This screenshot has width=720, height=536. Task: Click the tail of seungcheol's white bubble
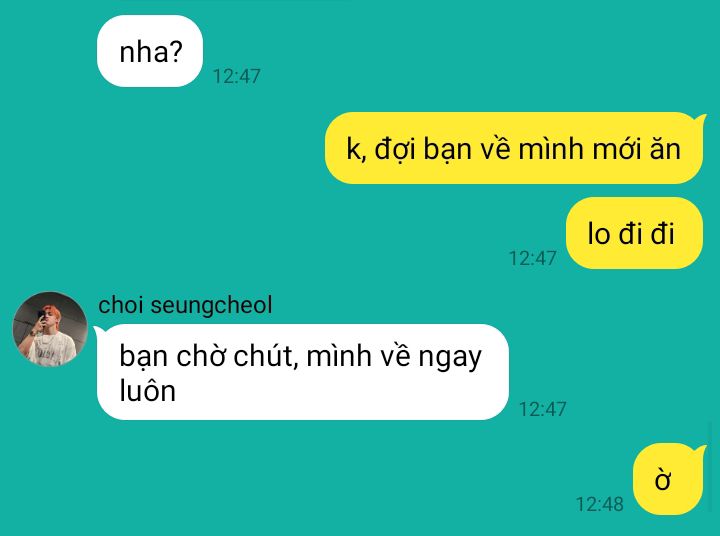(98, 332)
